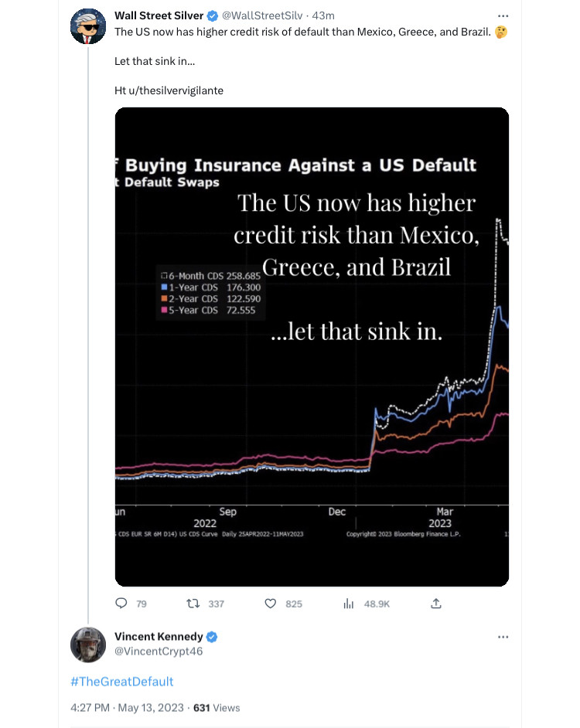
Task: Open the US CDS chart image
Action: 312,346
